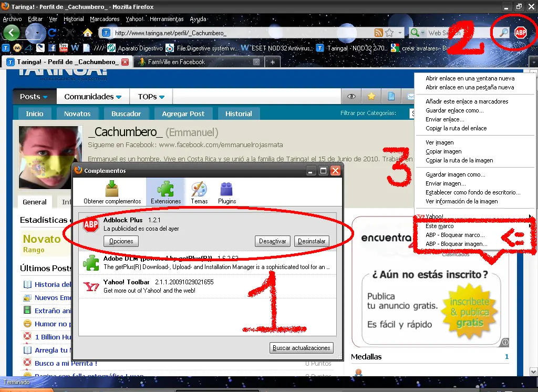Open the ESET NOD32 Antivirus bookmark
This screenshot has width=538, height=392.
click(x=277, y=48)
